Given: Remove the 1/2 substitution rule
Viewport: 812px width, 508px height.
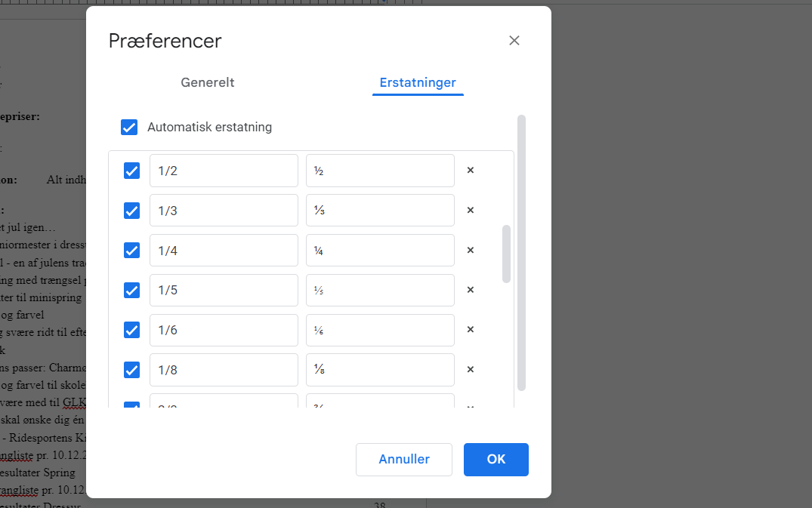Looking at the screenshot, I should pyautogui.click(x=470, y=171).
